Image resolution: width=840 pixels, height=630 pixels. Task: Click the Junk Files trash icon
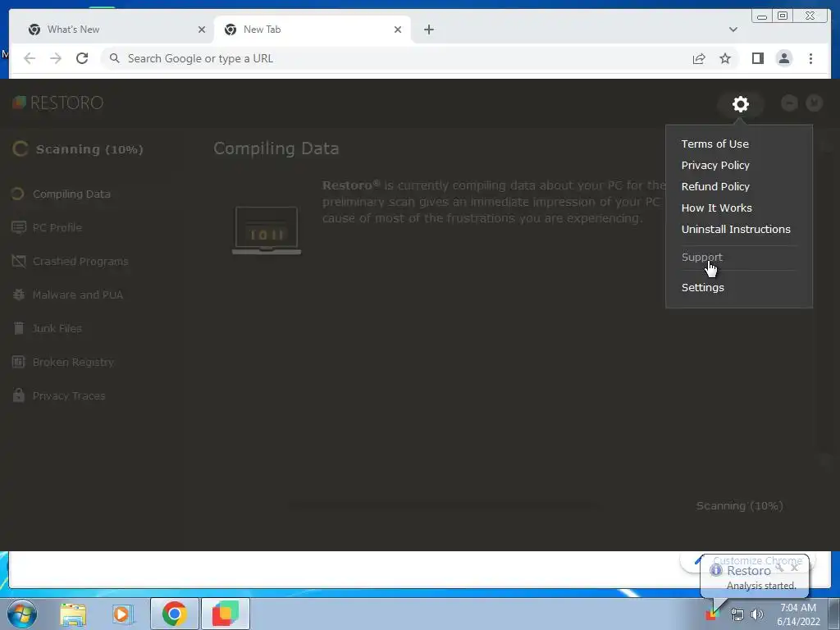(19, 328)
